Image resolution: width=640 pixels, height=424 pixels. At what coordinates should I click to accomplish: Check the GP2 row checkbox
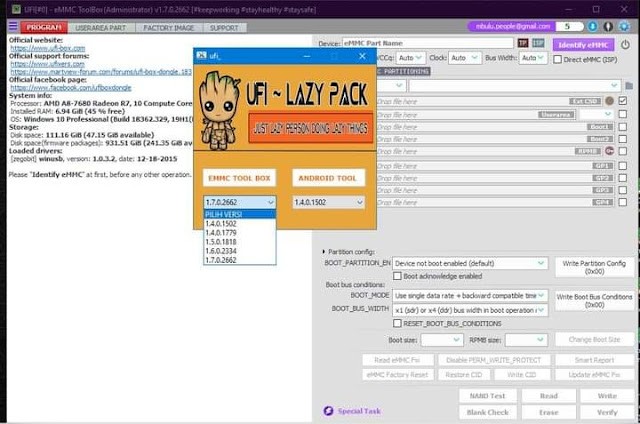pyautogui.click(x=623, y=178)
